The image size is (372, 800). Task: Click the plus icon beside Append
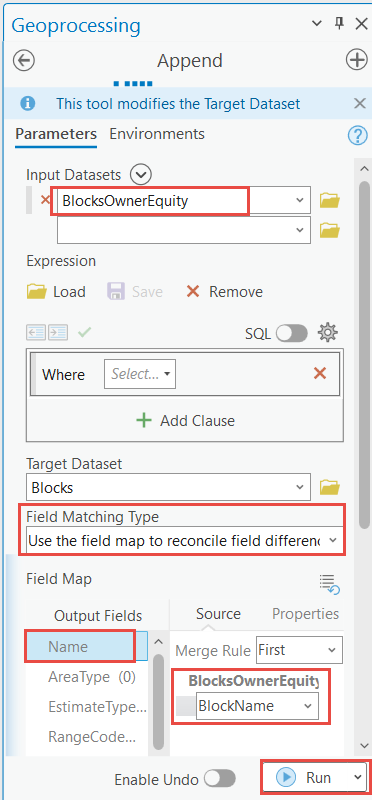pyautogui.click(x=356, y=60)
